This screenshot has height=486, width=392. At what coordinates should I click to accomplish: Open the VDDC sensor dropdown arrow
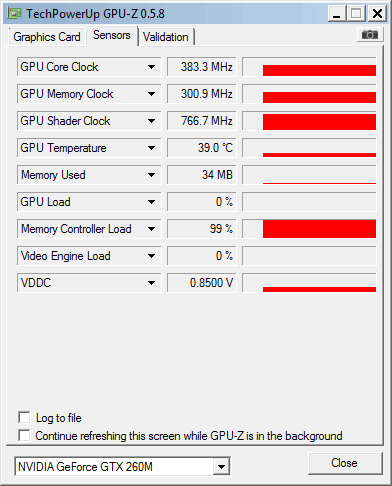tap(151, 283)
